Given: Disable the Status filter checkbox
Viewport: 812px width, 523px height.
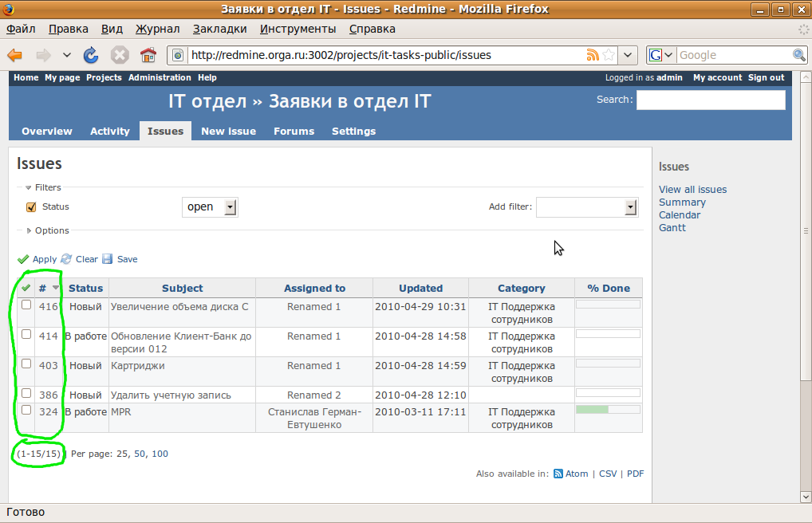Looking at the screenshot, I should tap(31, 207).
